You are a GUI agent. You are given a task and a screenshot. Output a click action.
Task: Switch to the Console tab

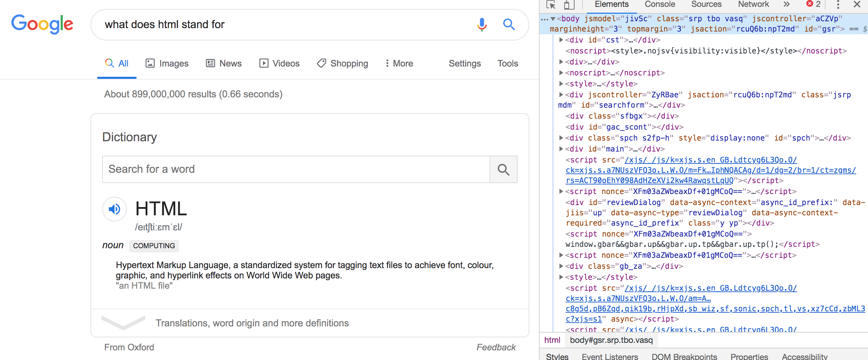tap(660, 4)
